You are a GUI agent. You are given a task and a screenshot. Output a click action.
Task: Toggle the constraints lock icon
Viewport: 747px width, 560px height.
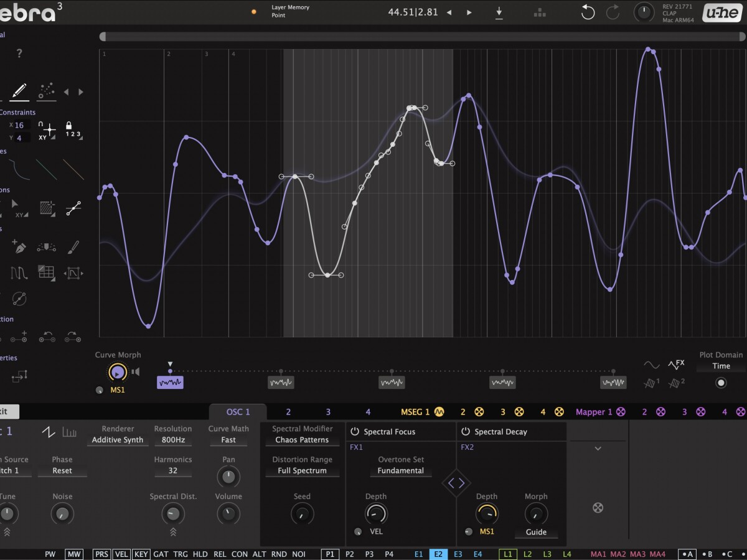pyautogui.click(x=69, y=126)
